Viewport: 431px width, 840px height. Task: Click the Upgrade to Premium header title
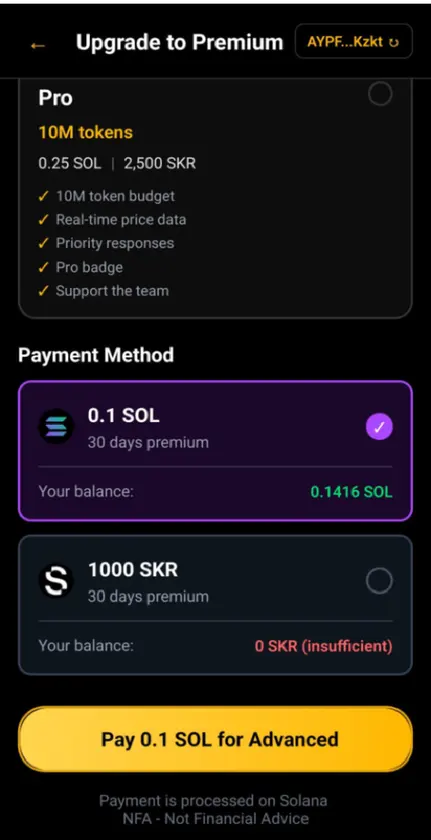[x=179, y=42]
